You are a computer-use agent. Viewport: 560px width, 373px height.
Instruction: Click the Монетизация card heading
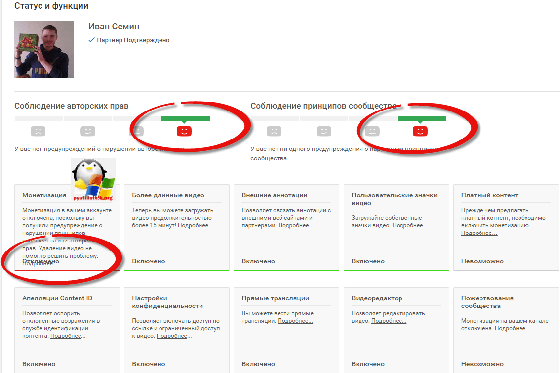44,195
